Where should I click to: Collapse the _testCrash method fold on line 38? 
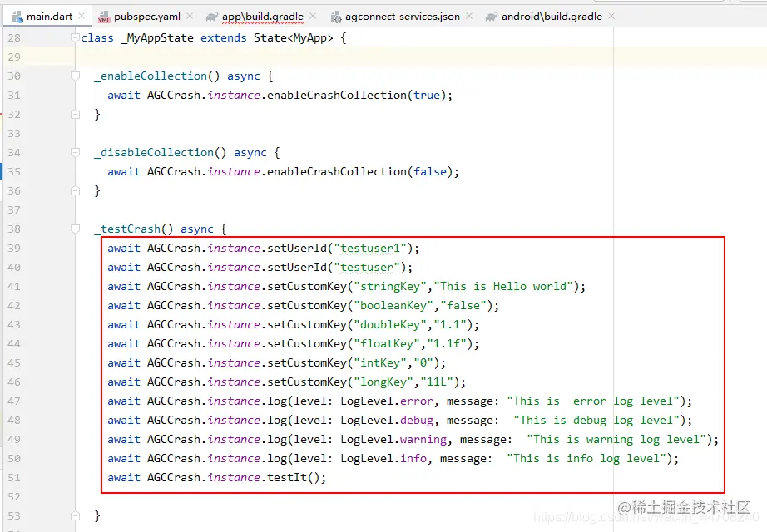coord(76,229)
